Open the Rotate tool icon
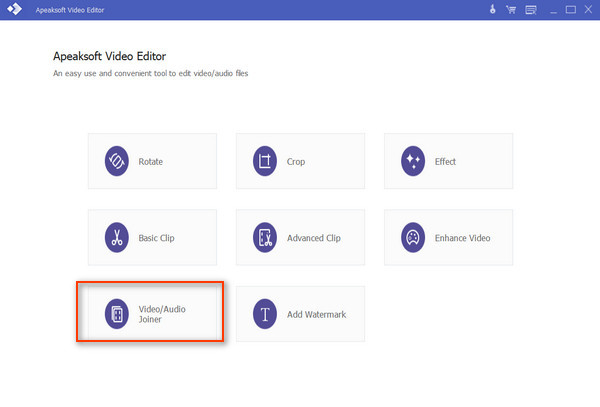Image resolution: width=600 pixels, height=407 pixels. (116, 161)
